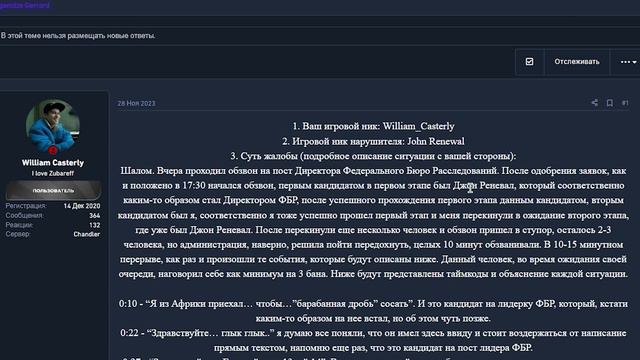
Task: Click the label Регистрация in the user info
Action: 26,206
